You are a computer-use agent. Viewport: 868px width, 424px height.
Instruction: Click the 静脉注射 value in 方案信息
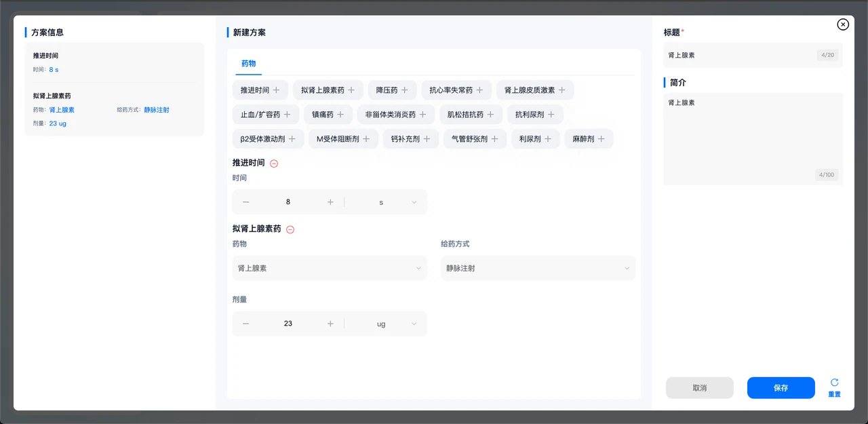(x=157, y=110)
